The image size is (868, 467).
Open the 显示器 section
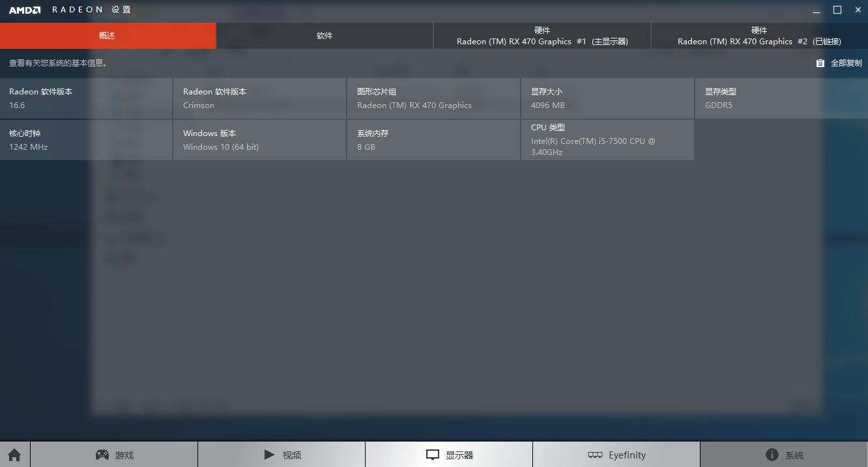(x=449, y=455)
